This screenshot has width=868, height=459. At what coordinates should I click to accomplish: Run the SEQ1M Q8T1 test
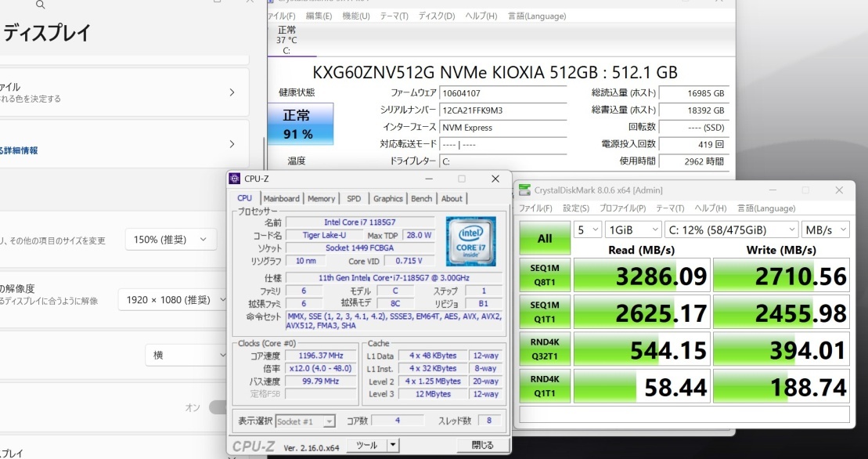pos(545,275)
